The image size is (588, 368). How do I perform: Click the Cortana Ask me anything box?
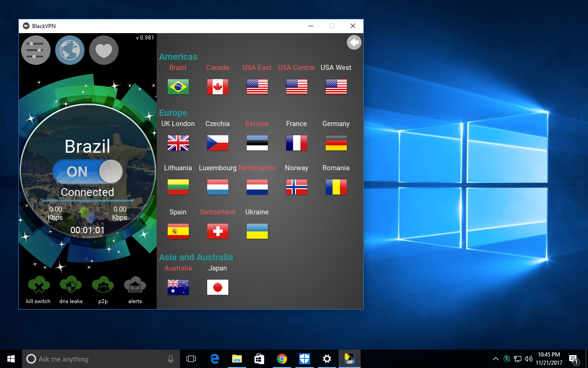pyautogui.click(x=101, y=359)
